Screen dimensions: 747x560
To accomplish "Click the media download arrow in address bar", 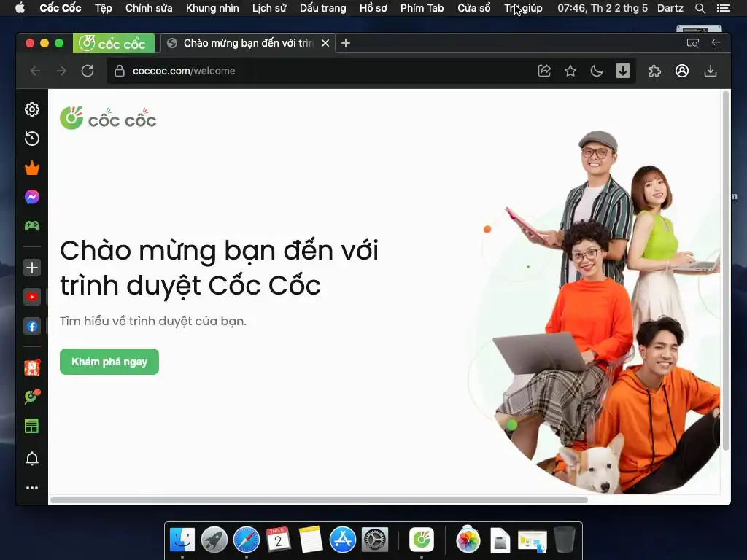I will coord(623,71).
